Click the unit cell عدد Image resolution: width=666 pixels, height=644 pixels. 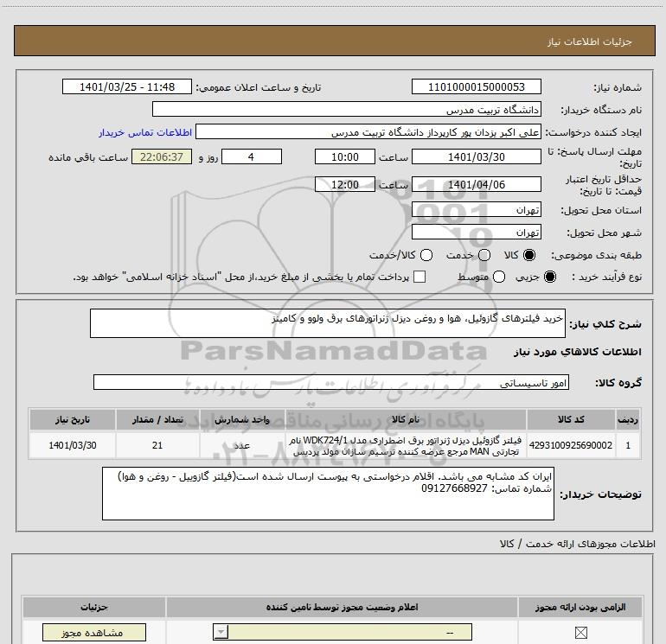pos(241,445)
